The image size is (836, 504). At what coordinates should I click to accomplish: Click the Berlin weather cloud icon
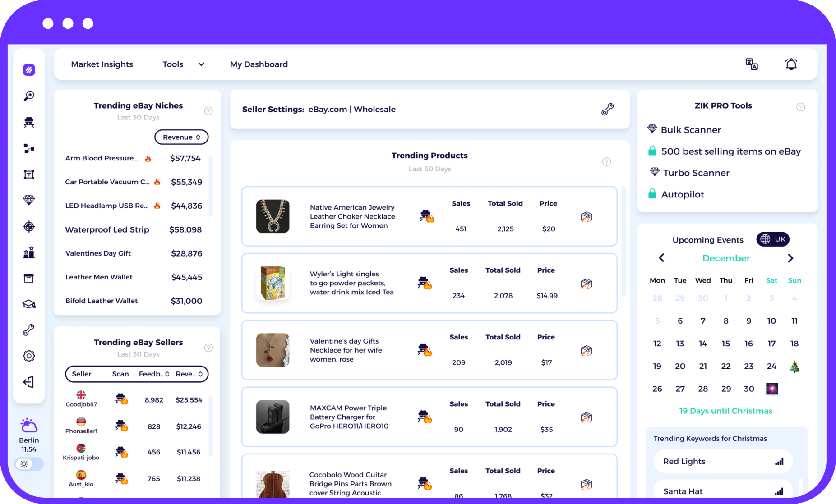(29, 425)
